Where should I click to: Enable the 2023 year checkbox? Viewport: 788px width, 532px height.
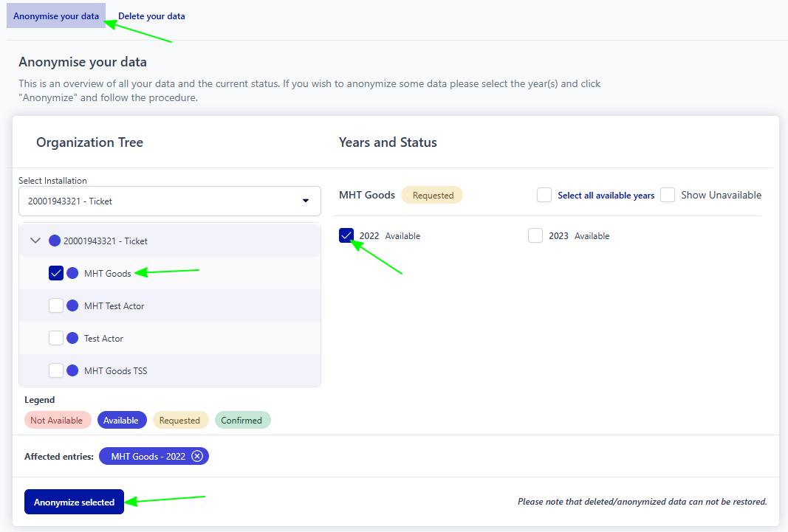click(x=535, y=235)
